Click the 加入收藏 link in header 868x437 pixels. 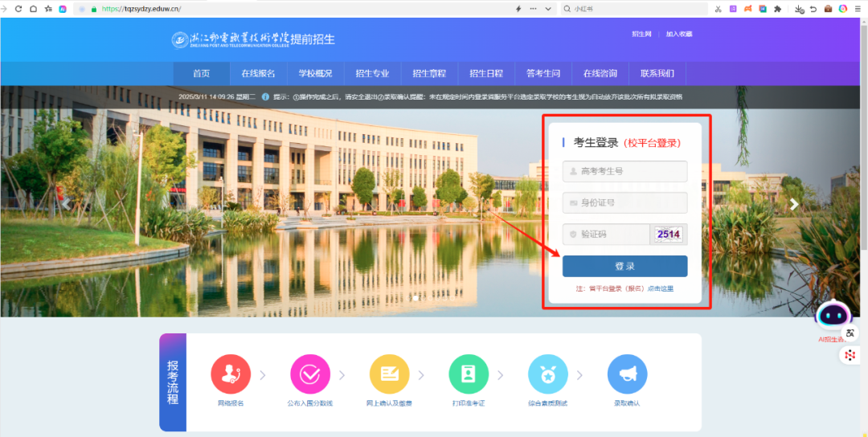coord(679,34)
